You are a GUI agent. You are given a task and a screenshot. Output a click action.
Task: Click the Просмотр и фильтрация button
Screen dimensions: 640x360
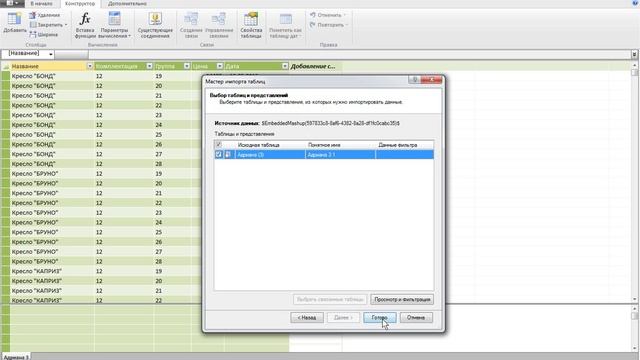click(x=402, y=299)
